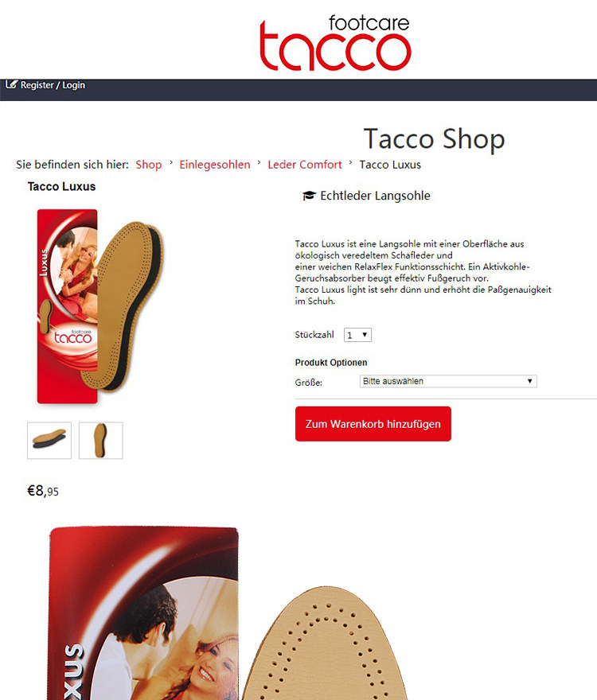Open Leder Comfort breadcrumb category

(x=305, y=165)
